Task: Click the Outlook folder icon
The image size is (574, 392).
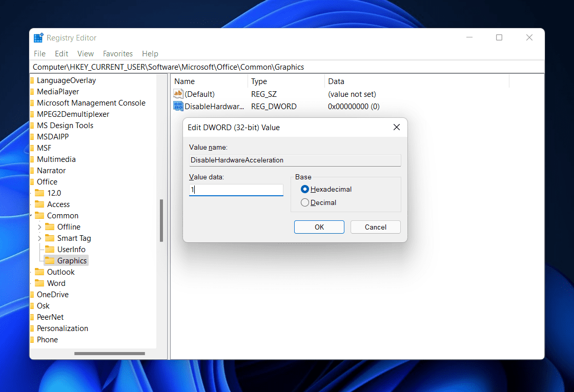Action: click(x=39, y=272)
